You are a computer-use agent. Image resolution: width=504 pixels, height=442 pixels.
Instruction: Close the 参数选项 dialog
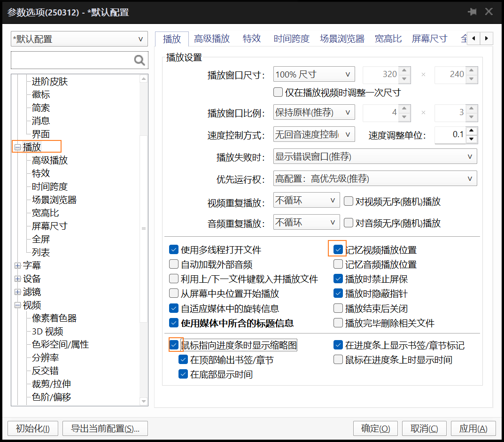tap(489, 12)
